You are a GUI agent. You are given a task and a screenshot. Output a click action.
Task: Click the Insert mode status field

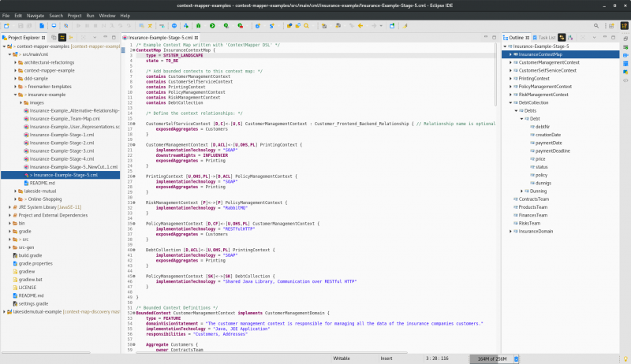386,358
